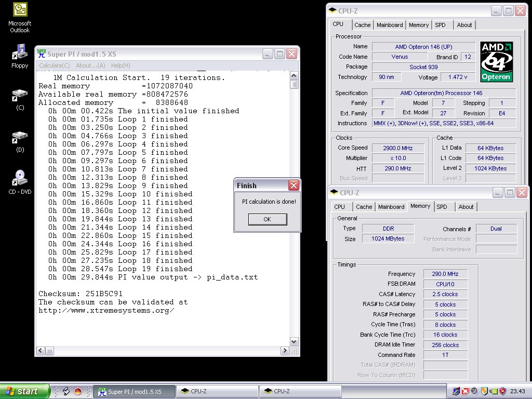Viewport: 532px width, 399px height.
Task: Click the memory Type DDR field
Action: (388, 229)
